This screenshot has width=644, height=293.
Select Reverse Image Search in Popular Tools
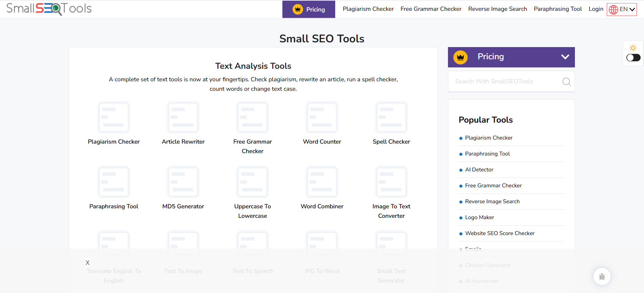[492, 202]
